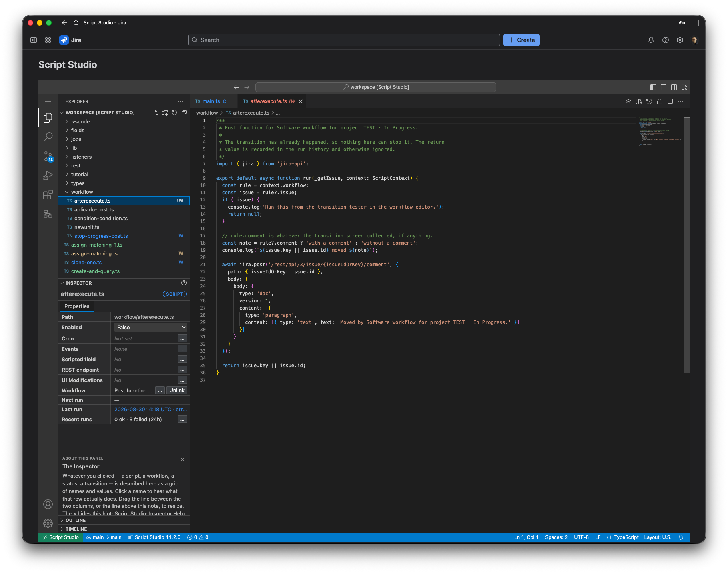Close the About This Panel hint
The image size is (728, 573).
[x=183, y=460]
